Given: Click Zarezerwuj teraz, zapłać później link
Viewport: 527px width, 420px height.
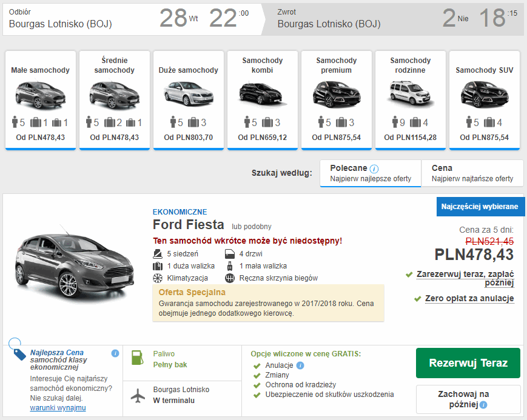Looking at the screenshot, I should [465, 279].
